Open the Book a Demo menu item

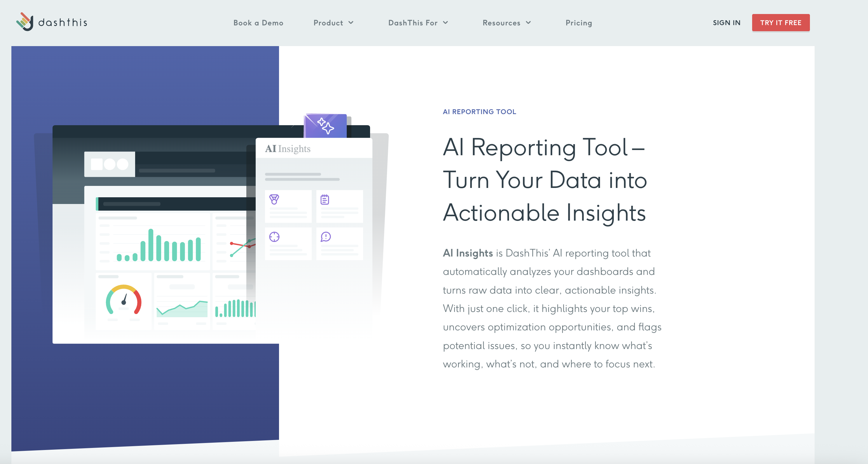tap(258, 22)
